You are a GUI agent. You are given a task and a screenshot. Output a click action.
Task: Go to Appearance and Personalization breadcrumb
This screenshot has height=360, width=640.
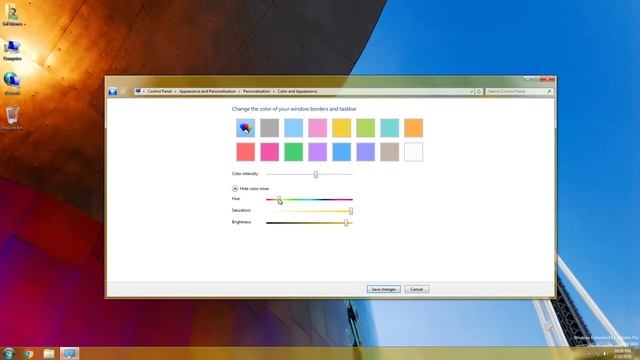click(207, 91)
